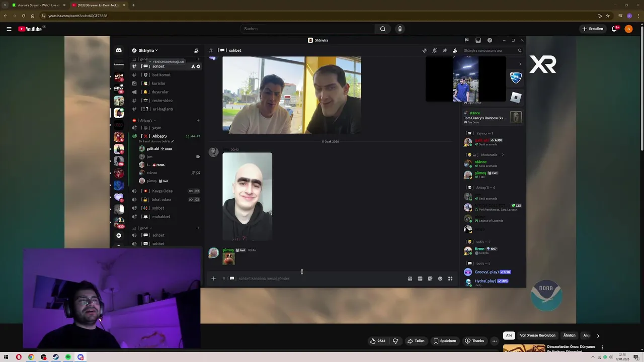This screenshot has height=362, width=644.
Task: Click the Roblox activity icon
Action: (516, 97)
